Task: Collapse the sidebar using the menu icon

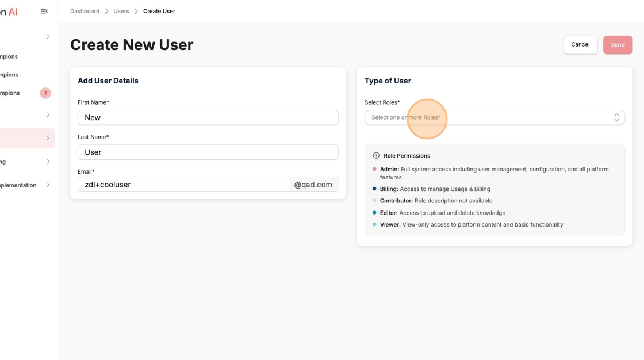Action: click(x=44, y=12)
